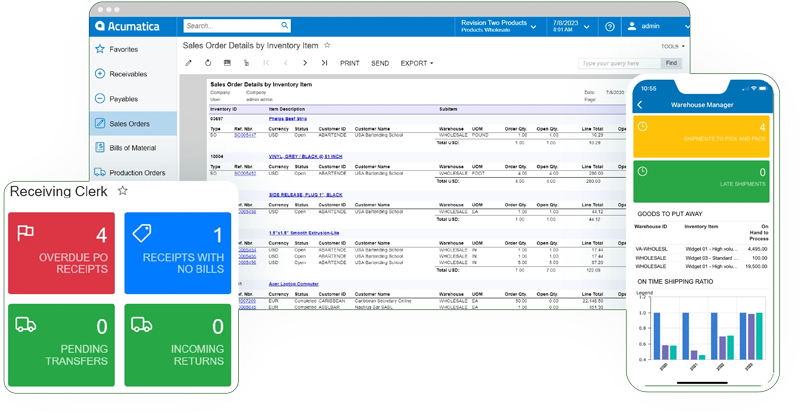Click tag icon on Receipts With No Bills
Viewport: 800px width, 414px height.
142,233
